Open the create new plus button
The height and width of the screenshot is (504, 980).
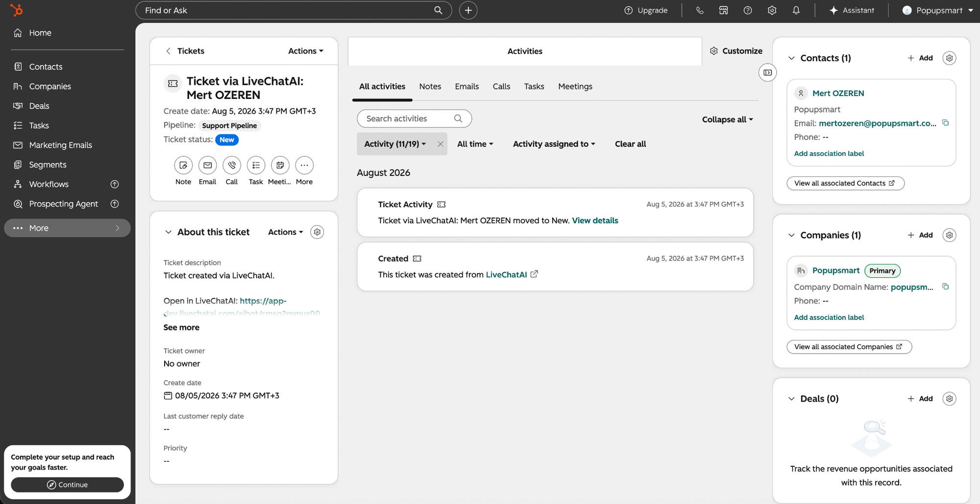point(468,10)
